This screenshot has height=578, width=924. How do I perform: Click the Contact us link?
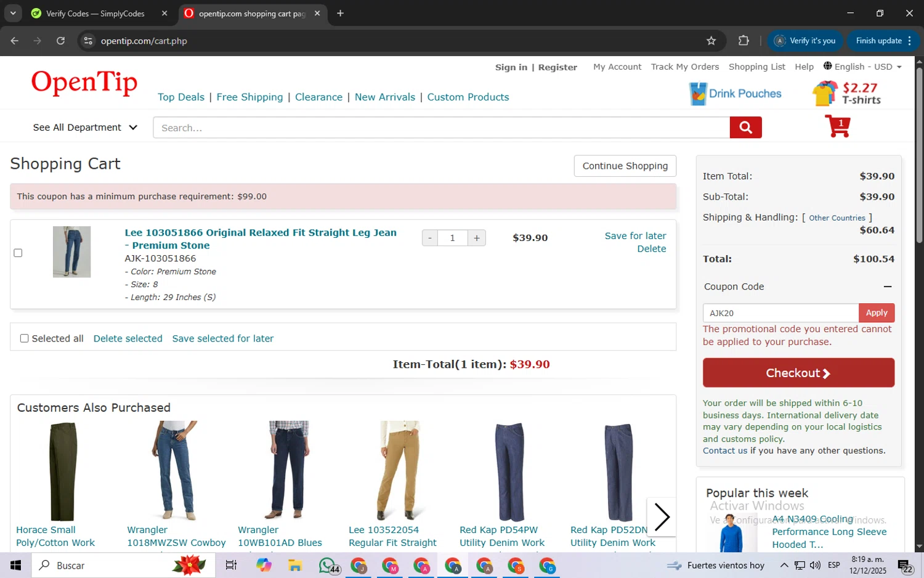(725, 451)
